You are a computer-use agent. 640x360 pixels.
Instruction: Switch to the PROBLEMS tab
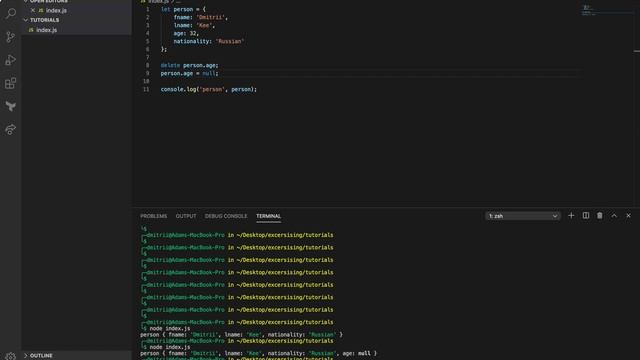coord(153,216)
